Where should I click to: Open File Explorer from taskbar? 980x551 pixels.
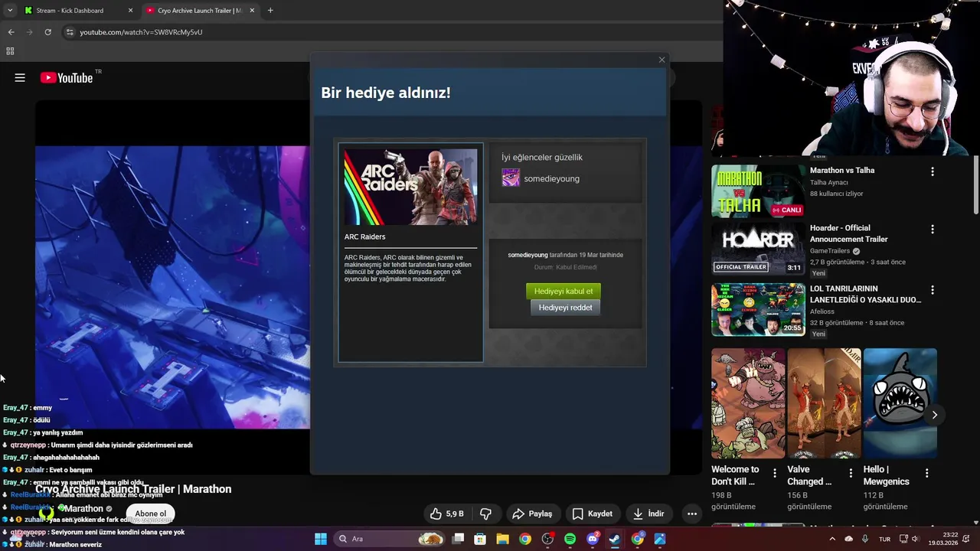click(x=502, y=539)
